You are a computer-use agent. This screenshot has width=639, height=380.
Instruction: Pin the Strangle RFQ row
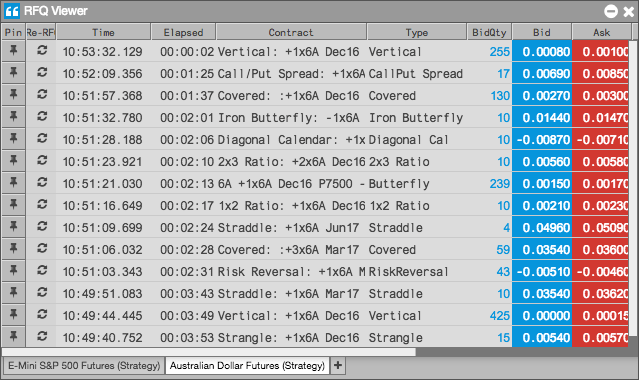click(x=13, y=337)
